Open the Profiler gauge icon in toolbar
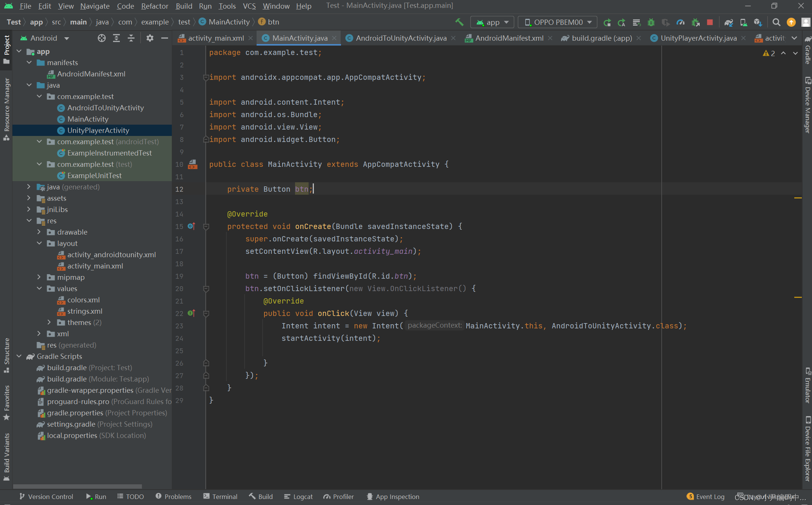 680,22
